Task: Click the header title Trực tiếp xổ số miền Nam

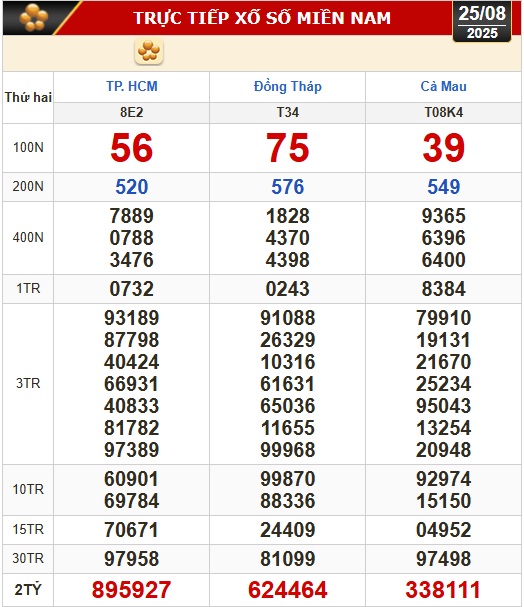Action: pyautogui.click(x=262, y=18)
